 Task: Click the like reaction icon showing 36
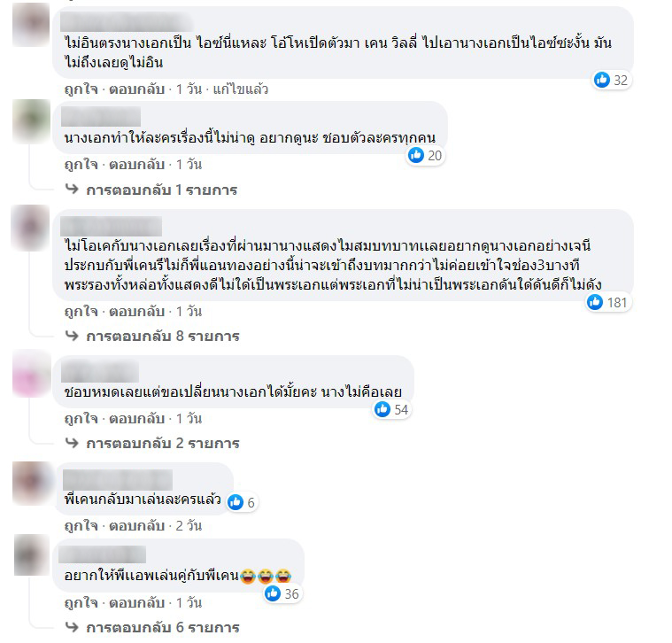(x=273, y=593)
